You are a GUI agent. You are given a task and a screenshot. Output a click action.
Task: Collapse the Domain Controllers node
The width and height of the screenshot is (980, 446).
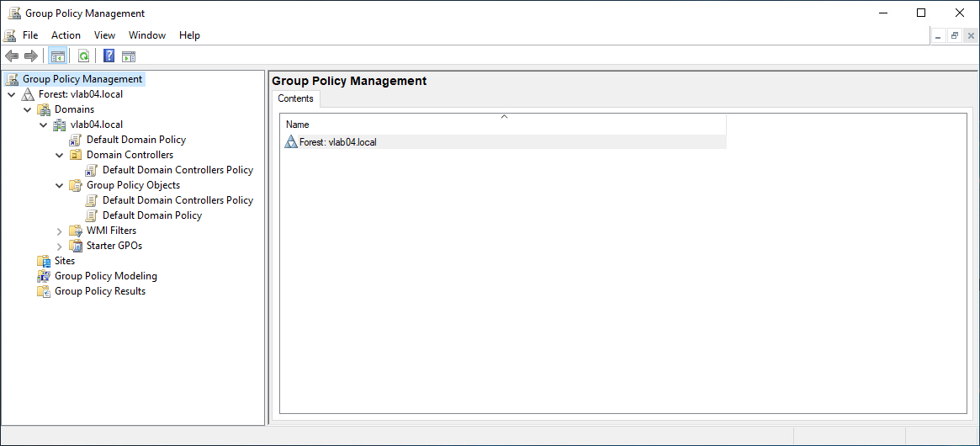pos(60,155)
